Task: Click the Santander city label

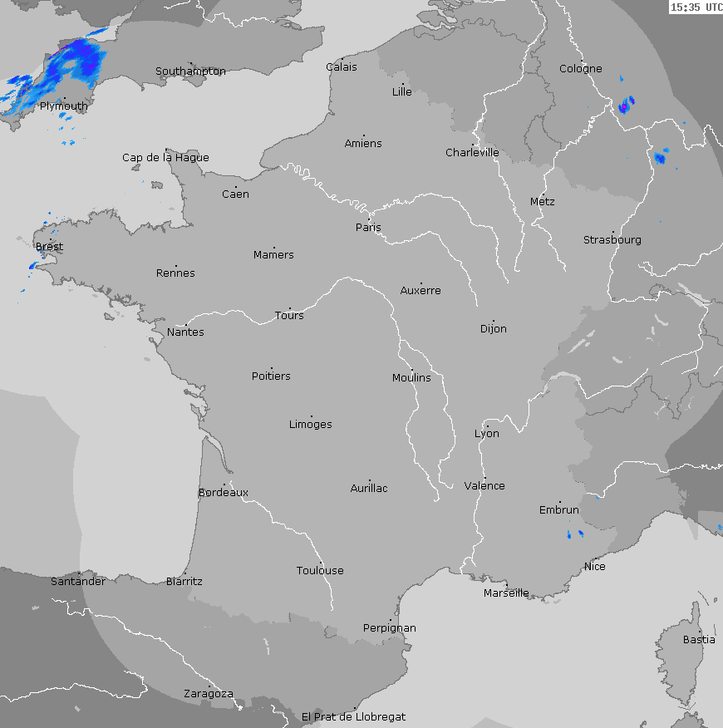Action: point(78,581)
